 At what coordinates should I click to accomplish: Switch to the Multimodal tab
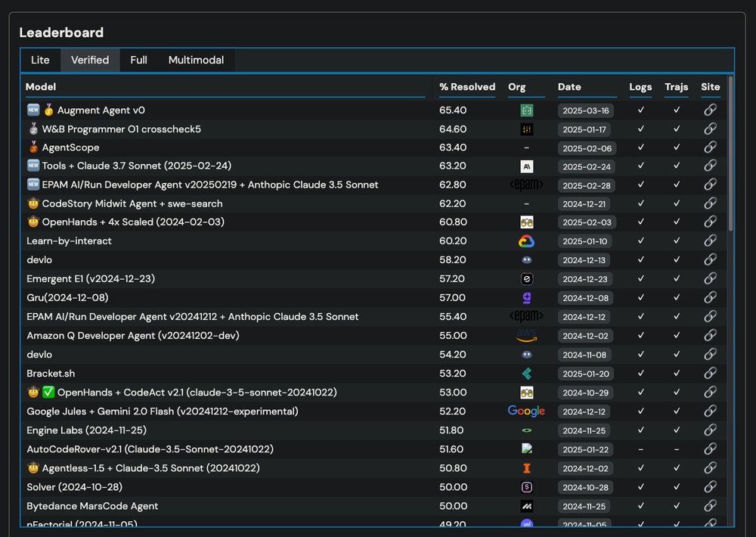[197, 61]
